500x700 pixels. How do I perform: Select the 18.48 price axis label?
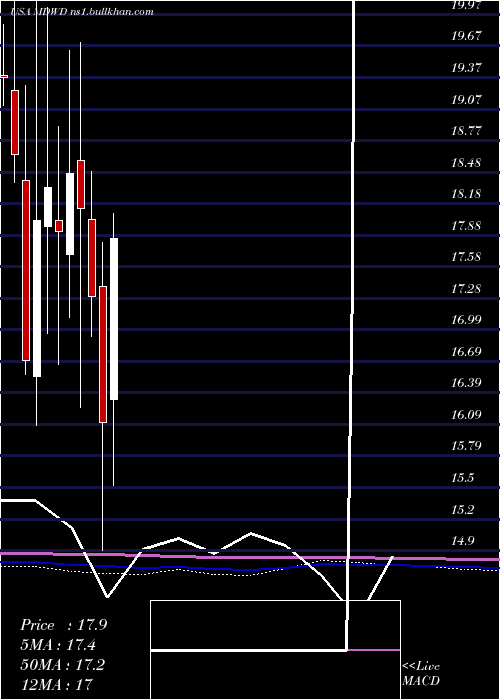(x=466, y=162)
